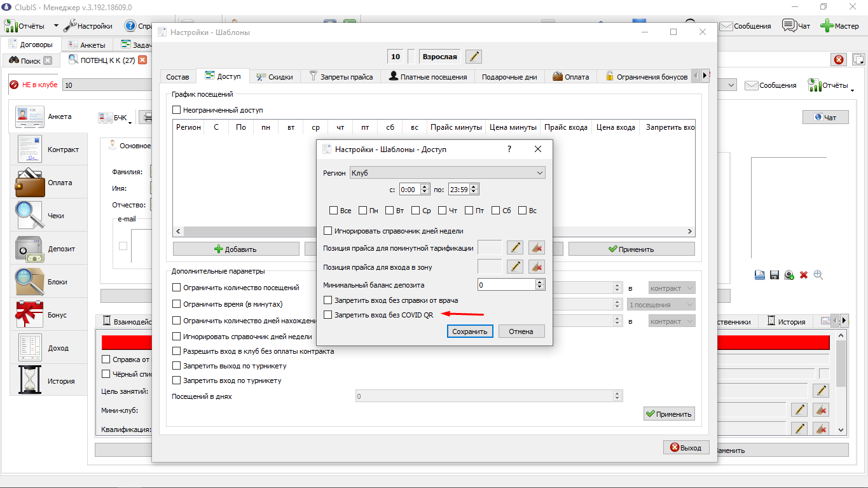Open the Запреты прайса tab
The width and height of the screenshot is (868, 488).
340,76
